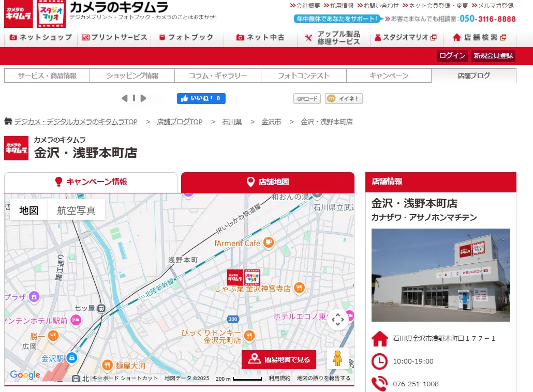Click the fArment Cafe map icon
Viewport: 533px width, 392px height.
pyautogui.click(x=269, y=243)
